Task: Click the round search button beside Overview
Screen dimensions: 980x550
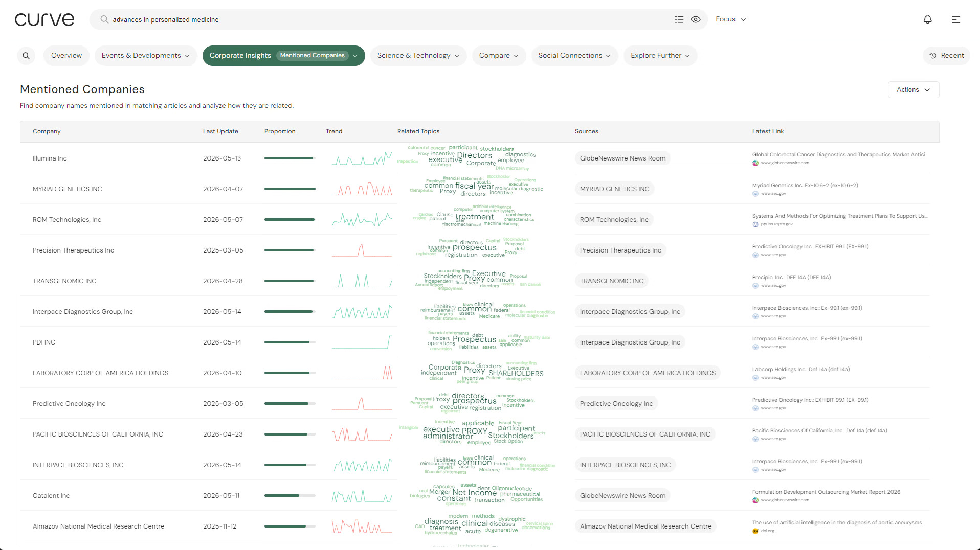Action: tap(26, 56)
